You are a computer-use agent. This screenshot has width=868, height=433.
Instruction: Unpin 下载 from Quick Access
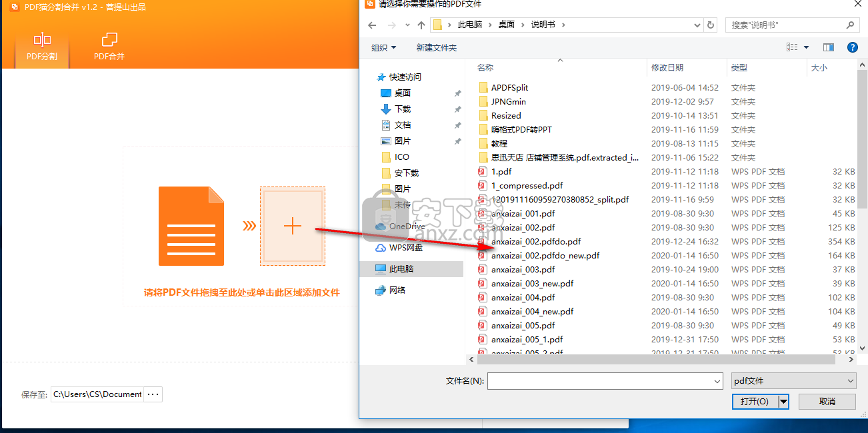(x=457, y=109)
